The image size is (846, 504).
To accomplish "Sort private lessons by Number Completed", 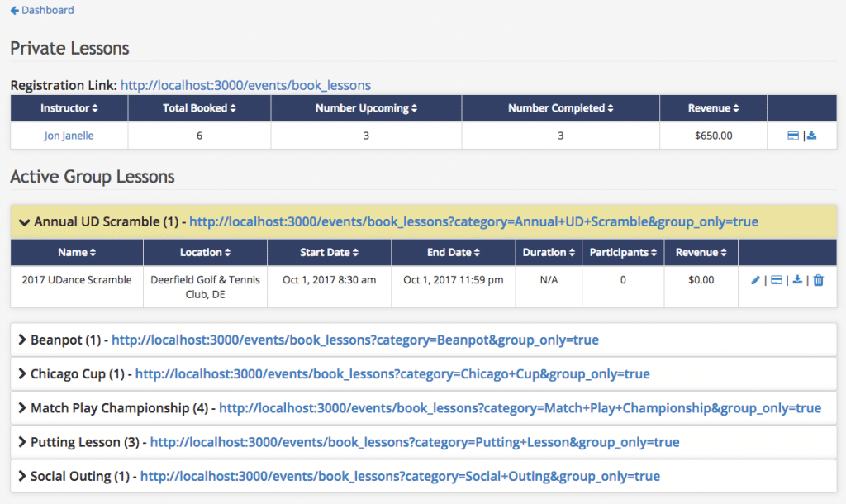I will (x=561, y=108).
